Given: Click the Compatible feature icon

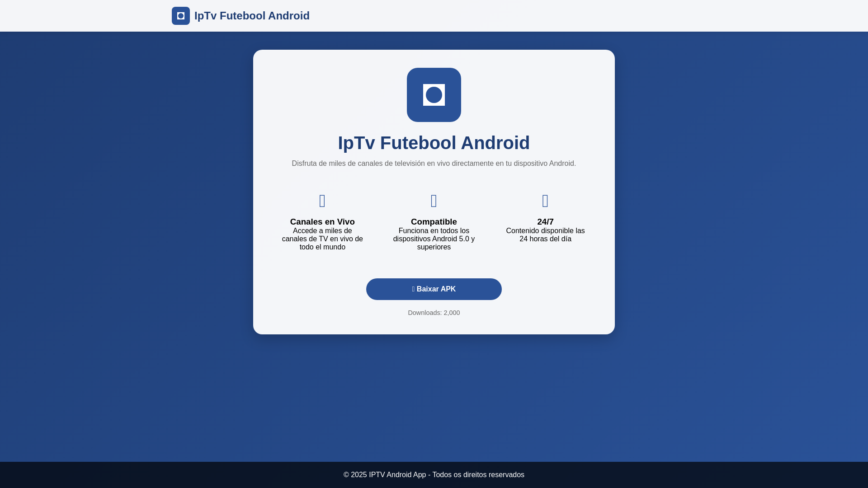Looking at the screenshot, I should click(x=434, y=201).
